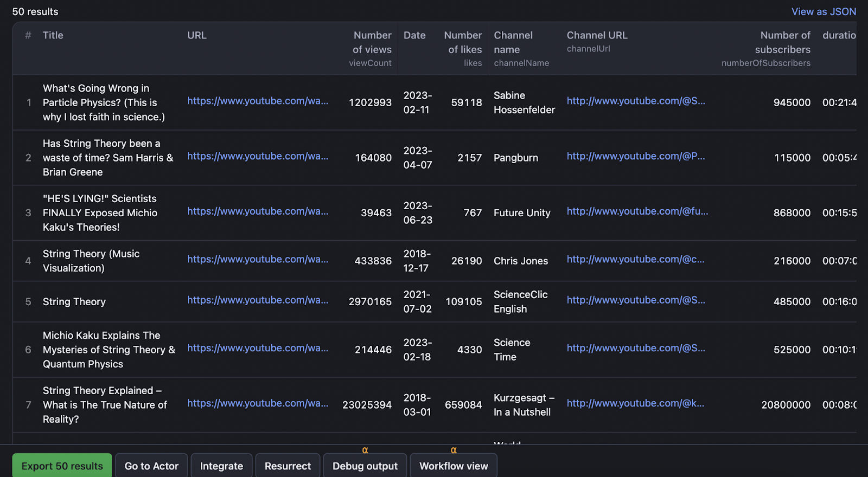Open the View as JSON link
The image size is (868, 477).
[x=823, y=11]
